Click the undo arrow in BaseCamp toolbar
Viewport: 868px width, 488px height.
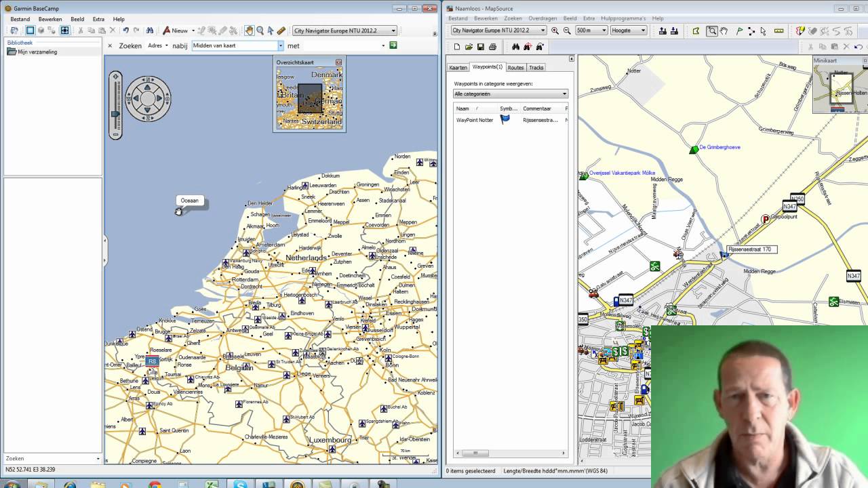125,30
